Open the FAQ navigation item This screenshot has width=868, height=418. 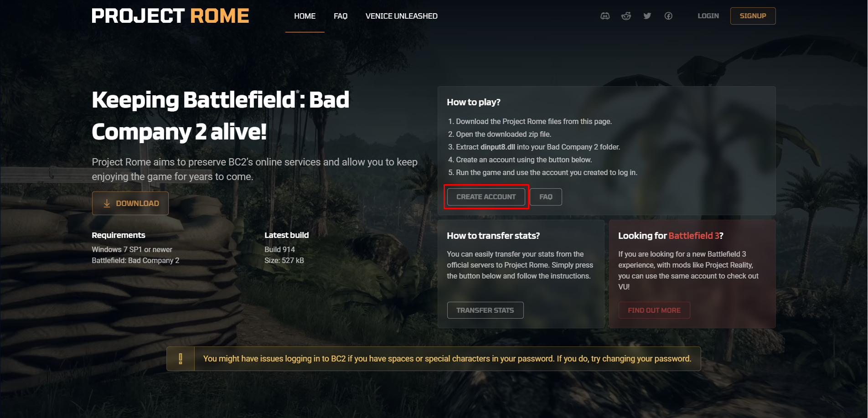(341, 16)
